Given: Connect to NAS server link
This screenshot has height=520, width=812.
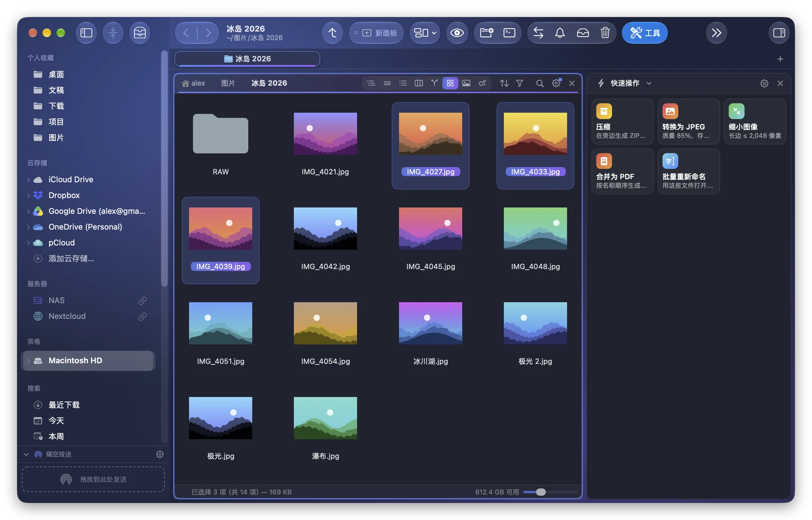Looking at the screenshot, I should tap(143, 300).
